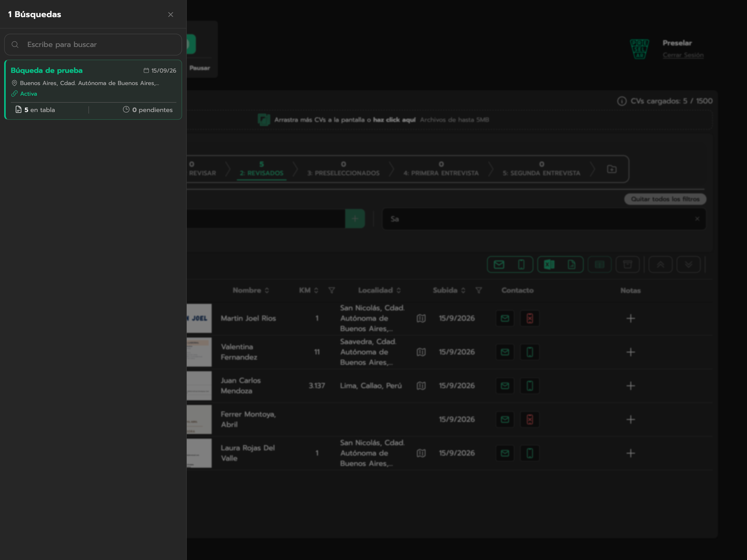
Task: Click the Excel export toolbar icon
Action: click(x=549, y=264)
